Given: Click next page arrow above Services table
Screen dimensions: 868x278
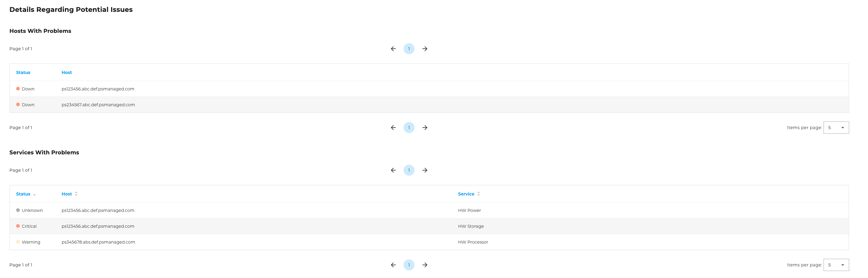Looking at the screenshot, I should pos(425,170).
